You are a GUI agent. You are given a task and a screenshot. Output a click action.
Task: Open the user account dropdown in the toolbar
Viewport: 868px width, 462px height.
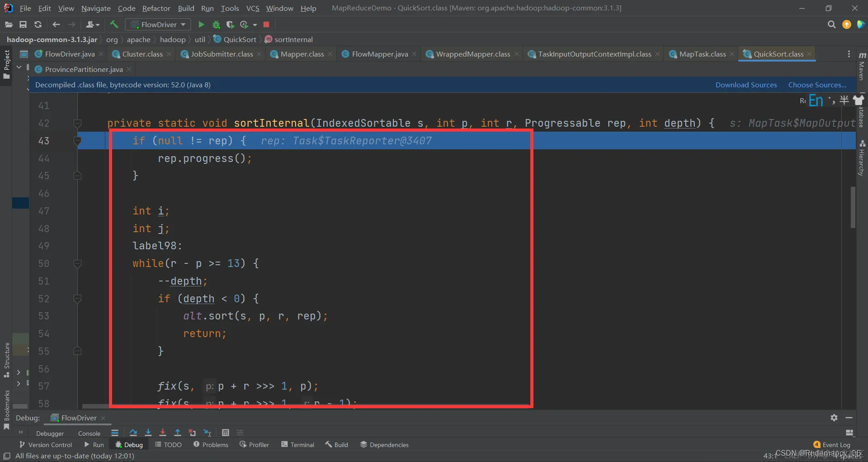(93, 24)
